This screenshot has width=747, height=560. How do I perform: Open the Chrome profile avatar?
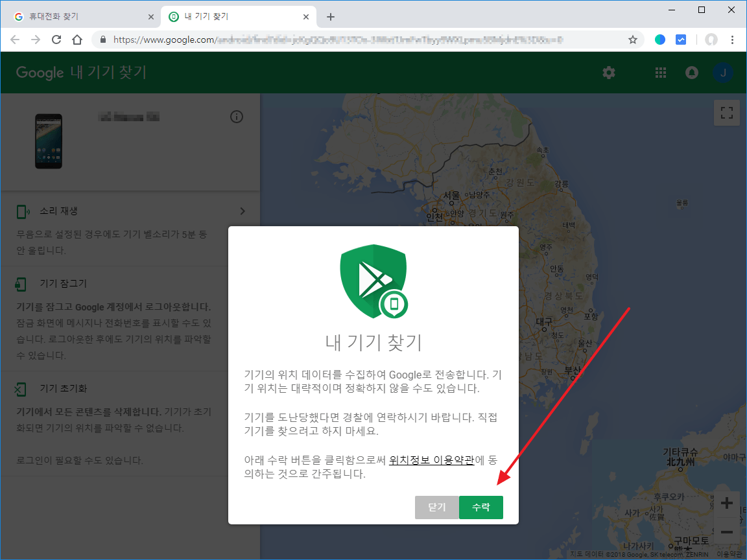711,40
